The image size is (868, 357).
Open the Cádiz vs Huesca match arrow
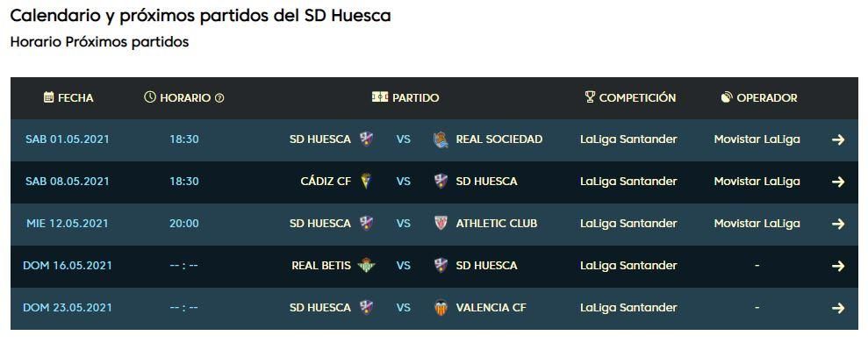click(x=837, y=182)
